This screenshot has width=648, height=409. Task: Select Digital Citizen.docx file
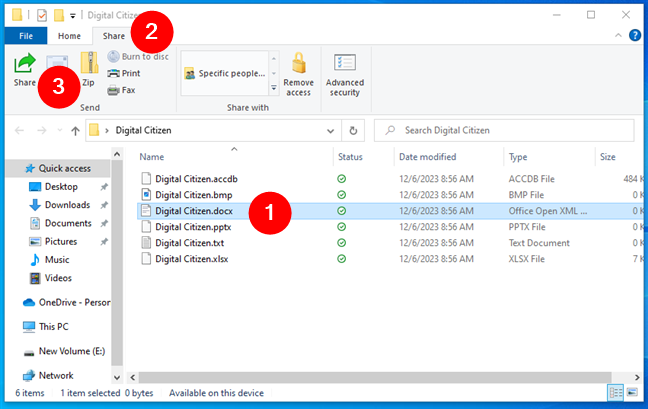click(x=194, y=211)
